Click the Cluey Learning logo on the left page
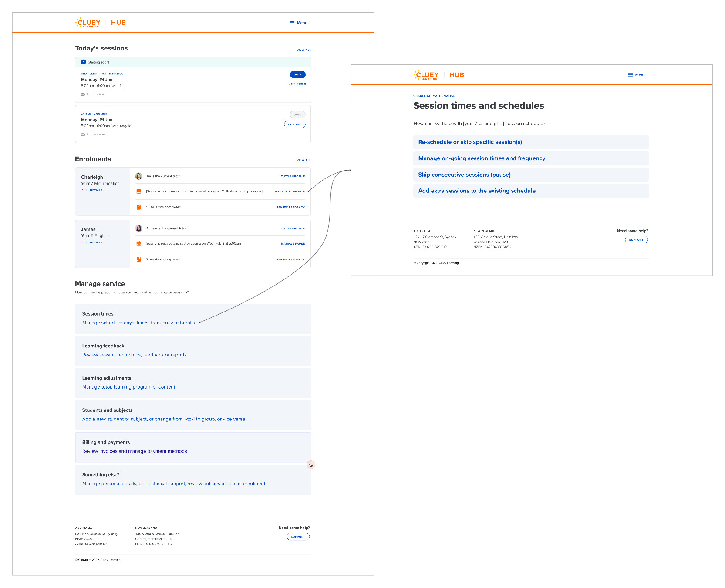 [88, 23]
